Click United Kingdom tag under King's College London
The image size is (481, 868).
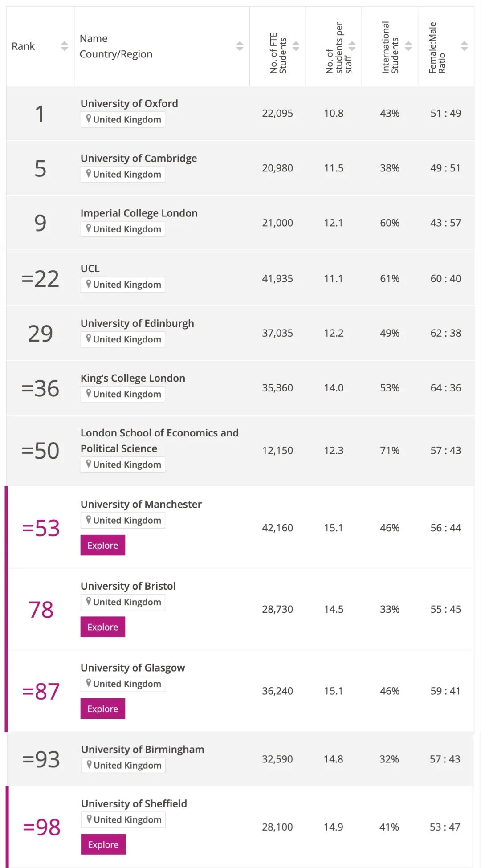click(123, 394)
